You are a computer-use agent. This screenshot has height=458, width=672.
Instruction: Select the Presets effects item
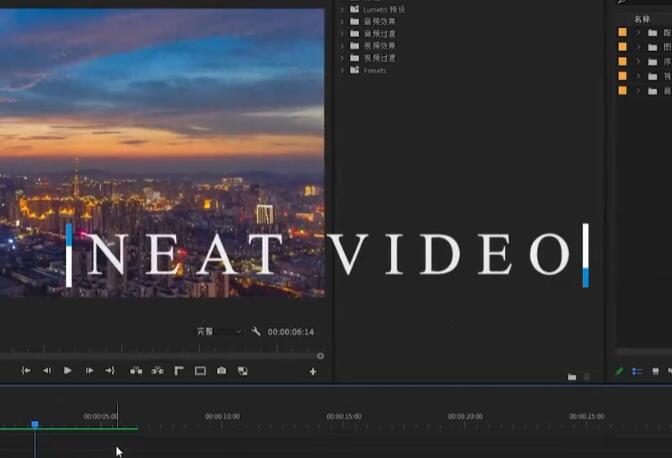click(x=375, y=70)
